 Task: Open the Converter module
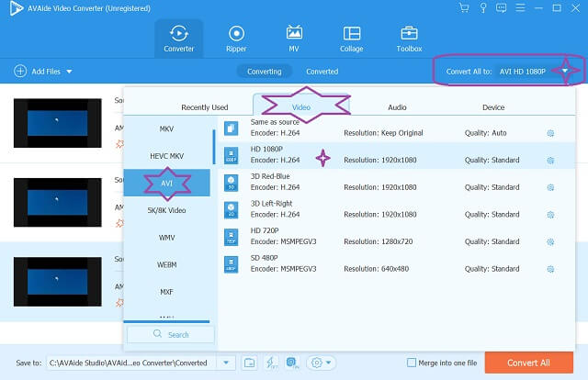point(179,39)
